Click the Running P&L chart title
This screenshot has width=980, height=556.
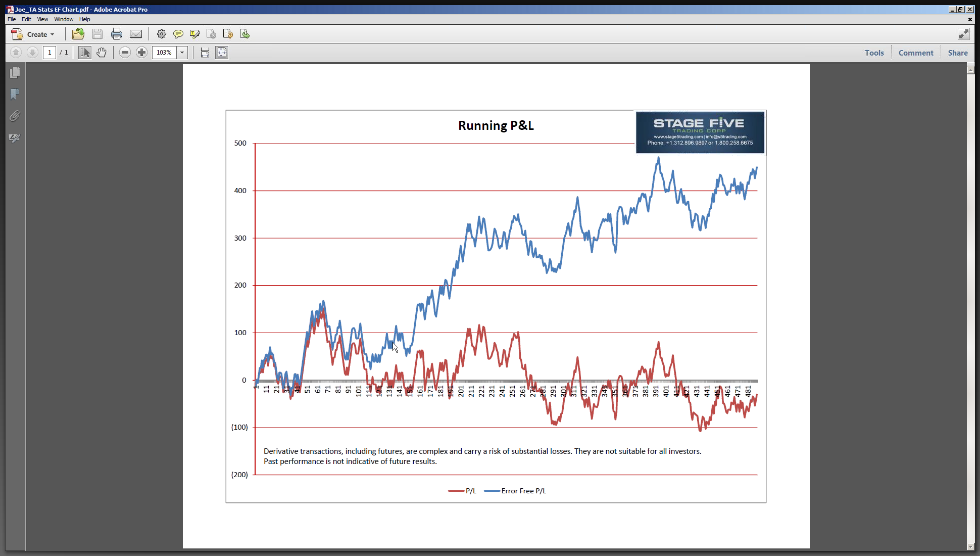pos(496,125)
